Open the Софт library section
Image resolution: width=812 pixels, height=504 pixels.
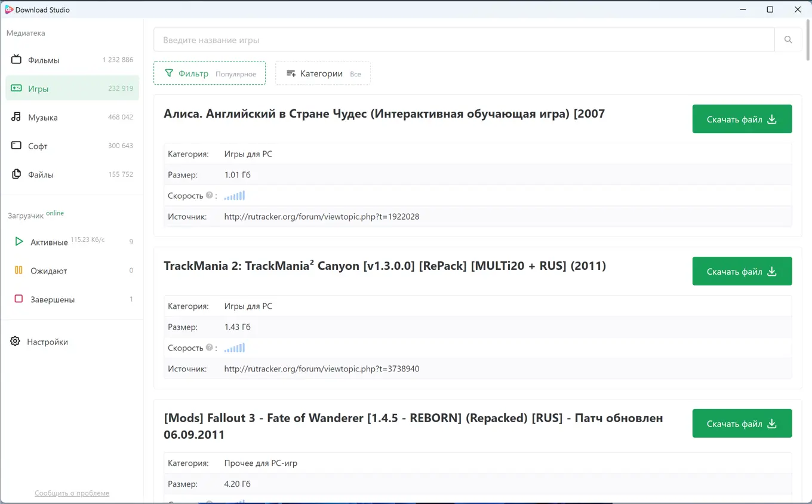72,146
